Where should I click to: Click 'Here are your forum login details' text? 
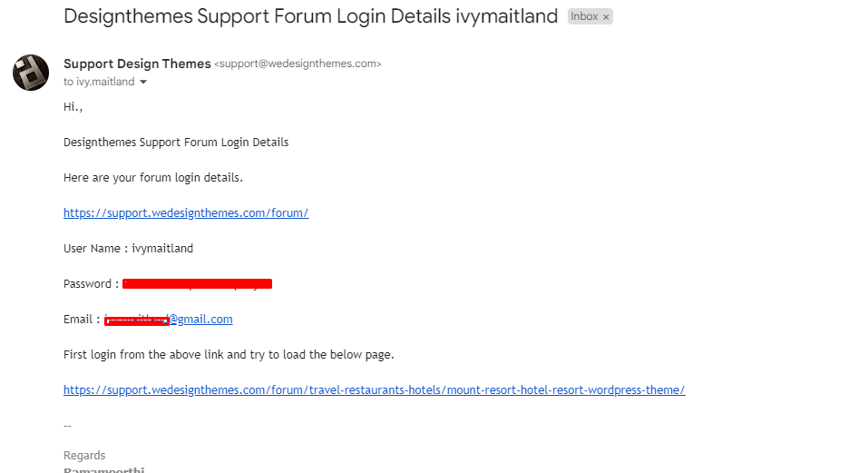(153, 178)
